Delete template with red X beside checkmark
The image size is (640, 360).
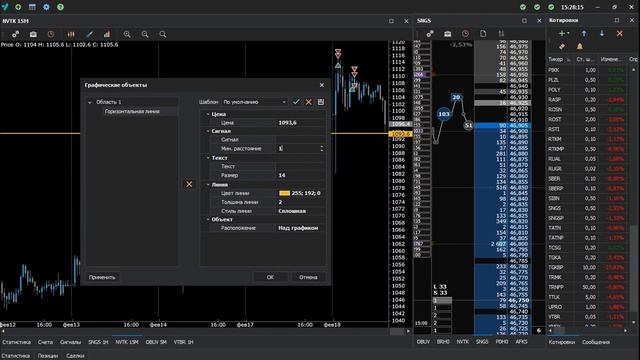(309, 102)
